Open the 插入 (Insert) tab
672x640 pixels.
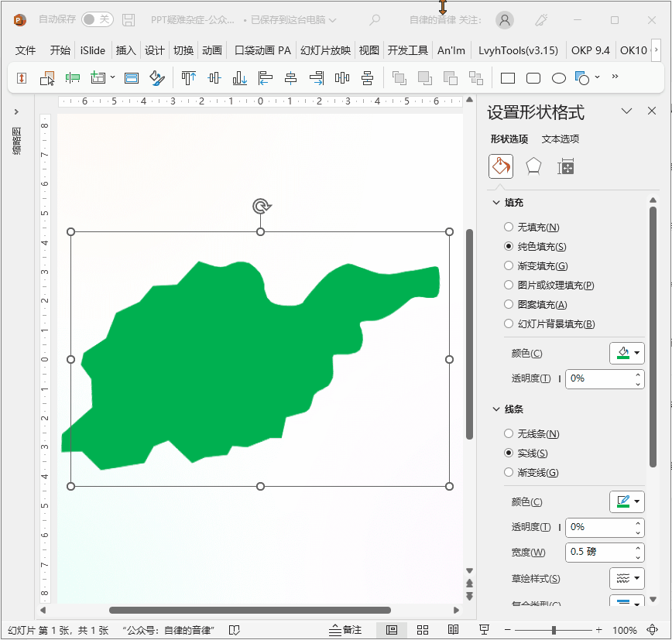(125, 50)
